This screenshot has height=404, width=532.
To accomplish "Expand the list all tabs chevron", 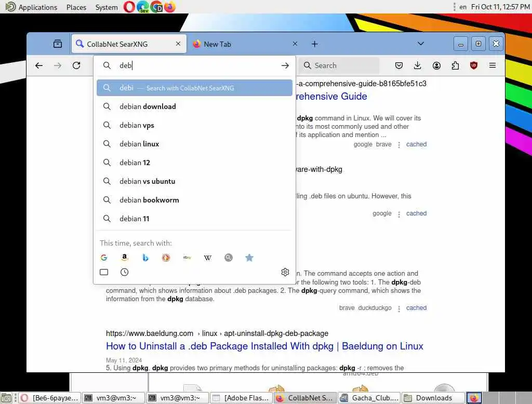I will click(x=421, y=44).
